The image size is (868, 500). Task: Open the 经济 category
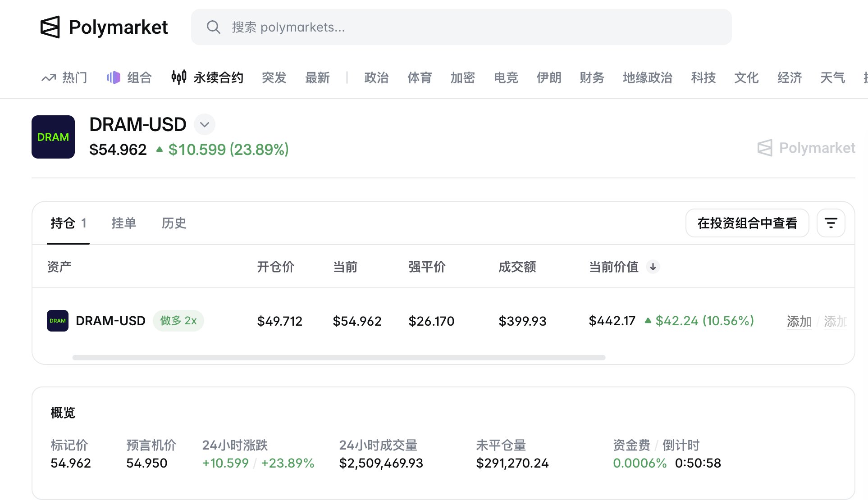[x=790, y=78]
